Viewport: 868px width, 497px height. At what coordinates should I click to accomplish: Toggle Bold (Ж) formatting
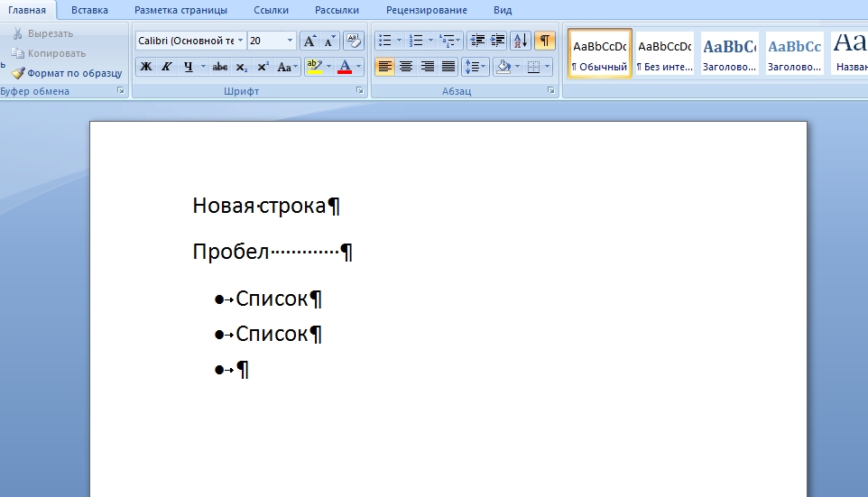tap(146, 67)
